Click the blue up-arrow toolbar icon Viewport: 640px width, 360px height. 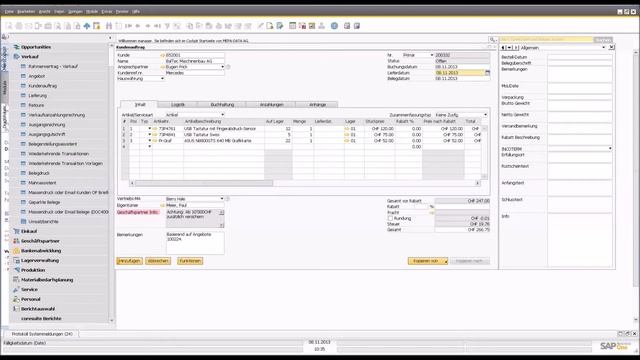(x=87, y=26)
